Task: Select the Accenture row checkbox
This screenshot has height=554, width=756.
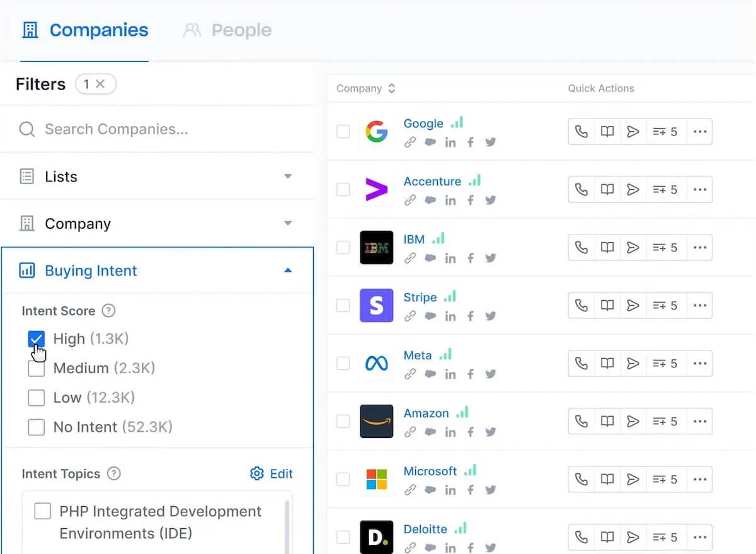Action: (343, 190)
